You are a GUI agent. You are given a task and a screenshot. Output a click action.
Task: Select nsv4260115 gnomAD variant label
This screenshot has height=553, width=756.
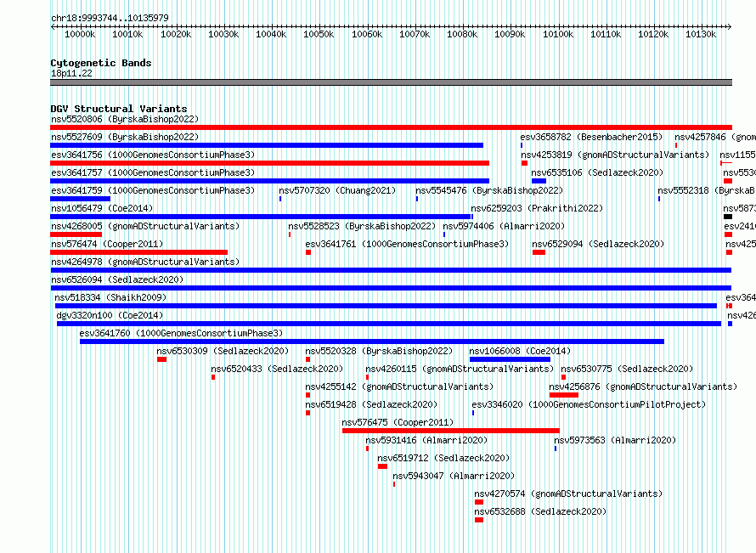[x=460, y=369]
